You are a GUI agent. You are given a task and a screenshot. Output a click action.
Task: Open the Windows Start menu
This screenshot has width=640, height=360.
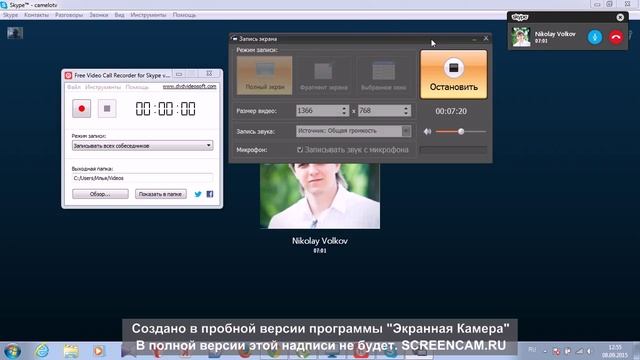coord(12,351)
